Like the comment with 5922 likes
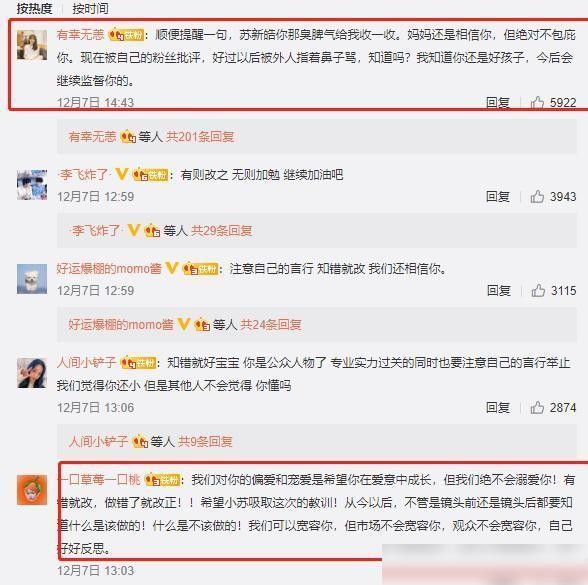 tap(537, 102)
